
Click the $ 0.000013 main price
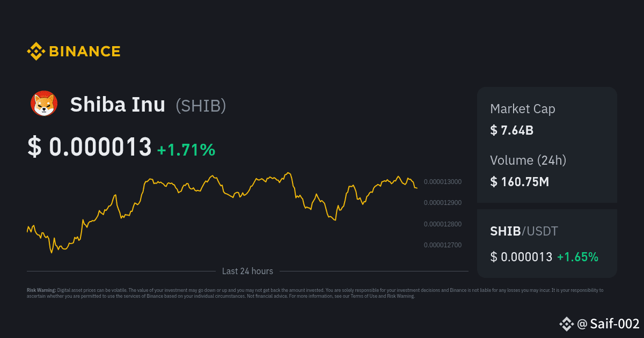(x=90, y=147)
